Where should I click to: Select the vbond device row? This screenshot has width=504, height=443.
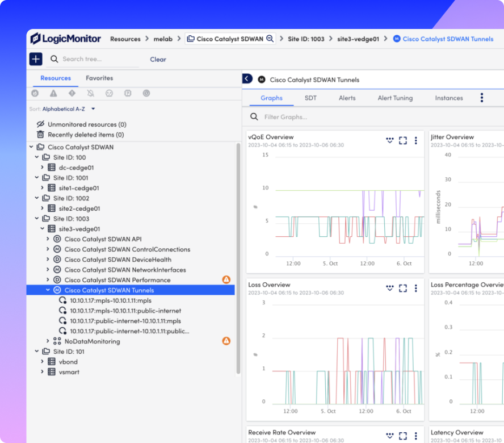(68, 362)
